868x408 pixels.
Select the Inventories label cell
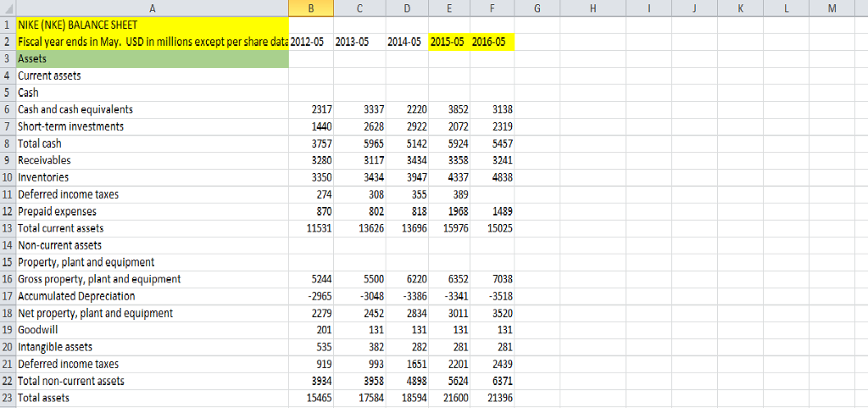click(x=153, y=177)
